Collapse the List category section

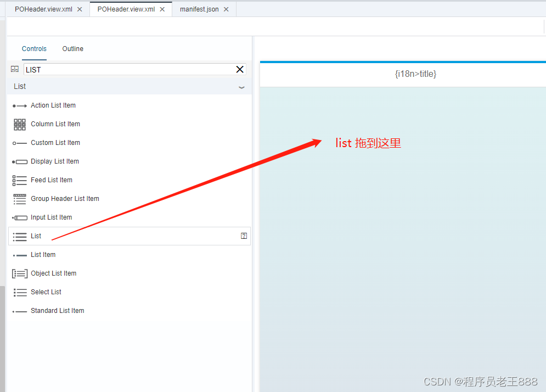point(241,87)
